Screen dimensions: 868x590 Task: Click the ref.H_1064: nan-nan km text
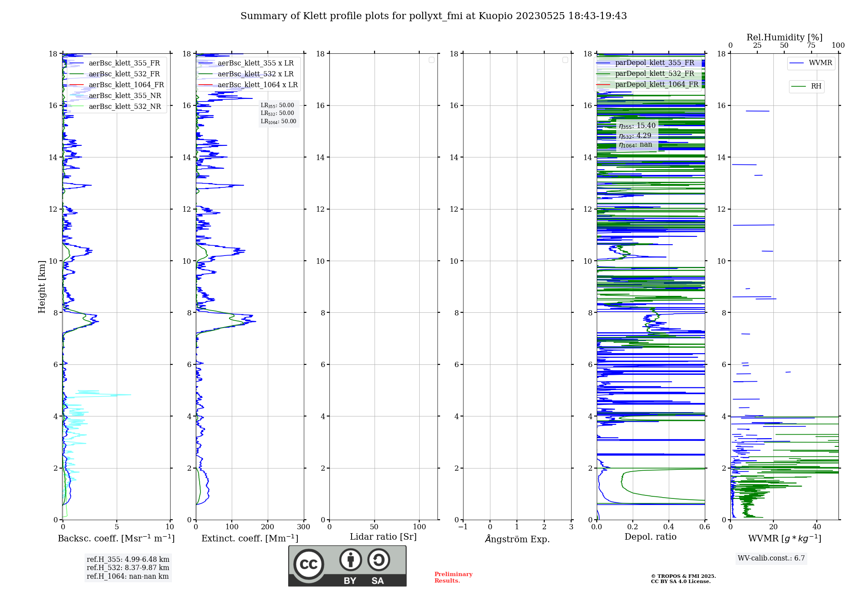128,577
